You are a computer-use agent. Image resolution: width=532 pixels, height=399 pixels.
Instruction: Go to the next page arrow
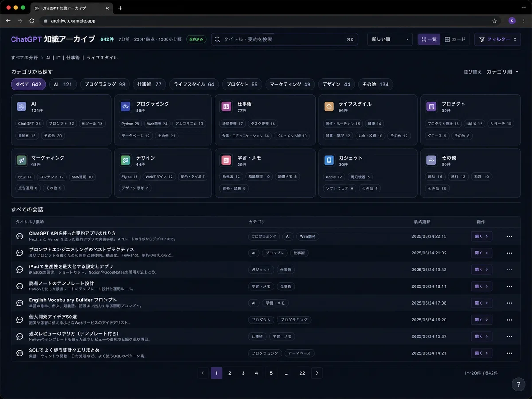[x=317, y=373]
